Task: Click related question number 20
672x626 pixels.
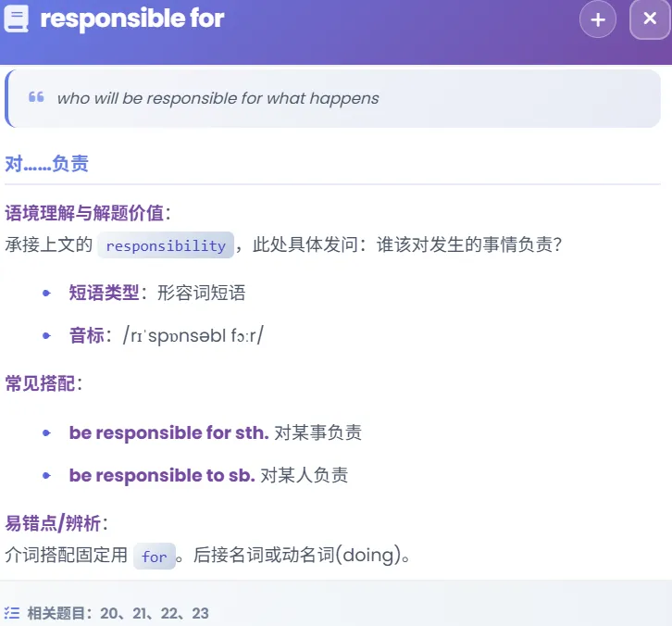Action: point(109,613)
